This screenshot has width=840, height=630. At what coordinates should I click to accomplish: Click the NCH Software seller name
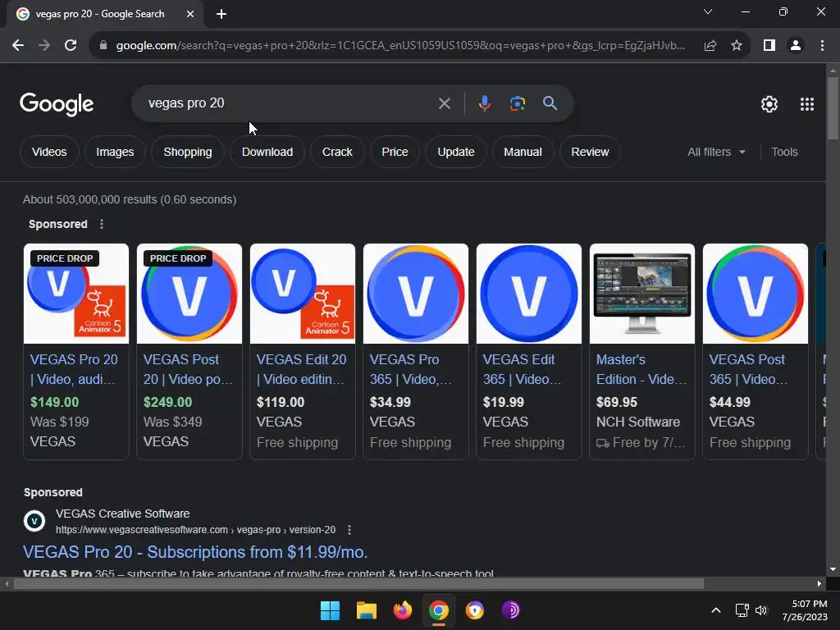coord(638,422)
